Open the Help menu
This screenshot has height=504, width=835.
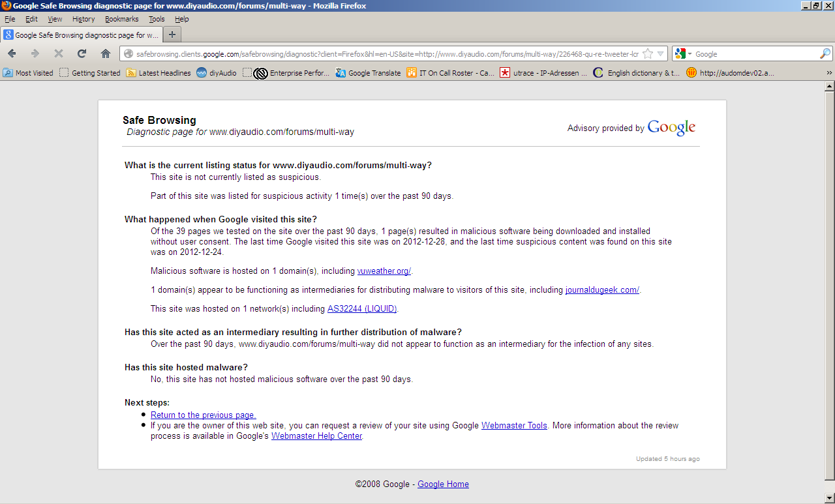tap(181, 19)
